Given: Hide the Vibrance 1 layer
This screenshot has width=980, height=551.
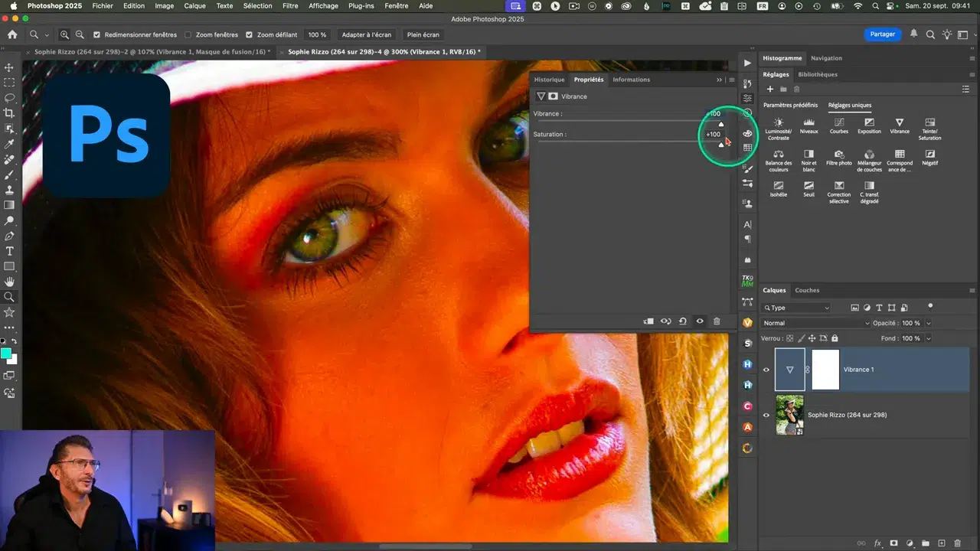Looking at the screenshot, I should point(766,370).
